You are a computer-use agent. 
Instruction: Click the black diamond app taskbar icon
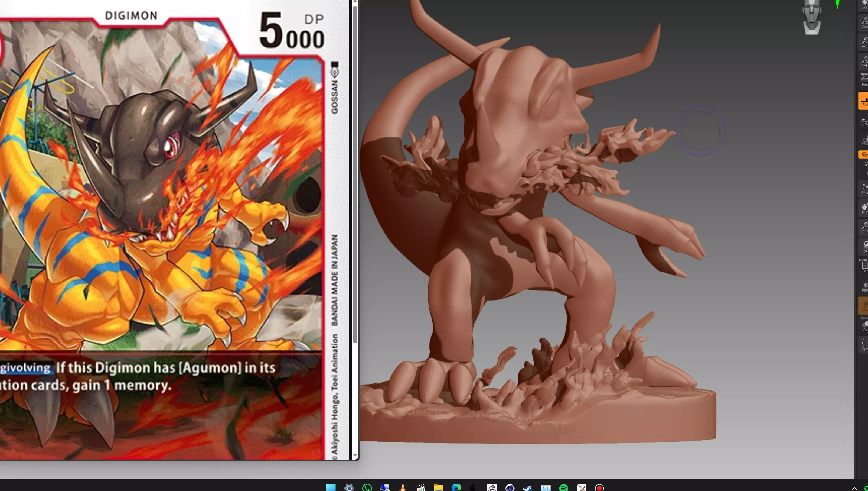474,487
